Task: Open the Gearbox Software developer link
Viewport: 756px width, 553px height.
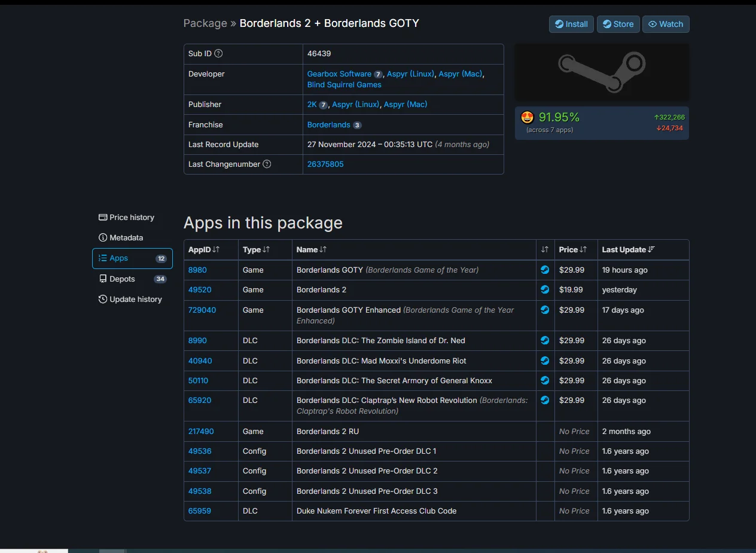Action: (x=339, y=74)
